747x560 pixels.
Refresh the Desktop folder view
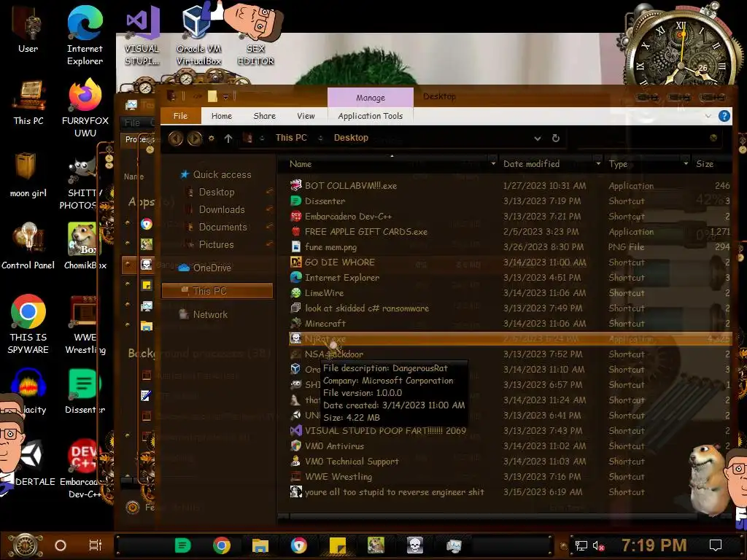[x=555, y=138]
